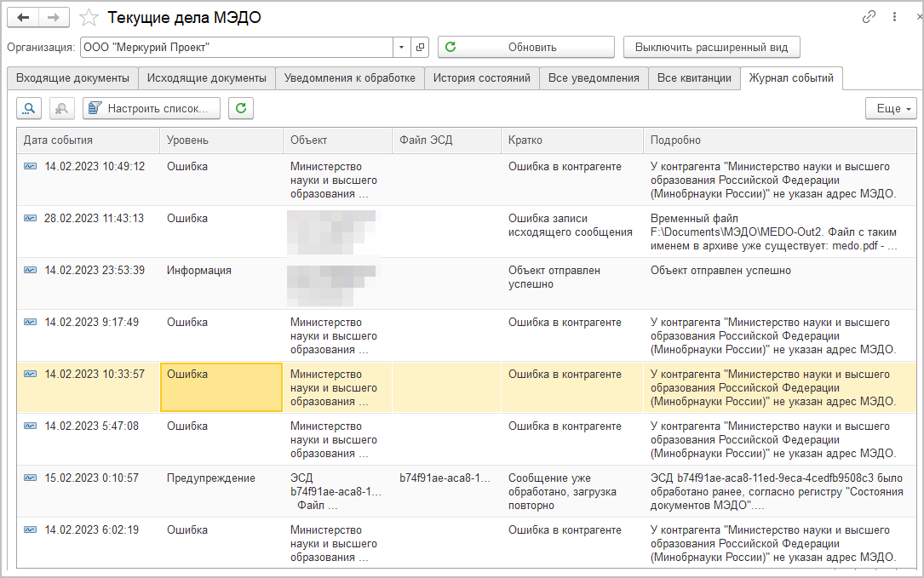Click the Cancel search icon
This screenshot has width=924, height=578.
pyautogui.click(x=62, y=108)
